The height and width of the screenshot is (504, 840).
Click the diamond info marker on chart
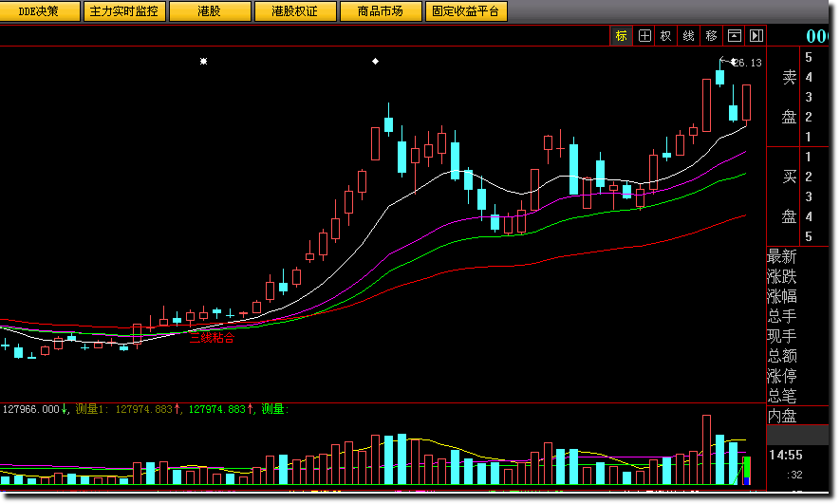[376, 61]
